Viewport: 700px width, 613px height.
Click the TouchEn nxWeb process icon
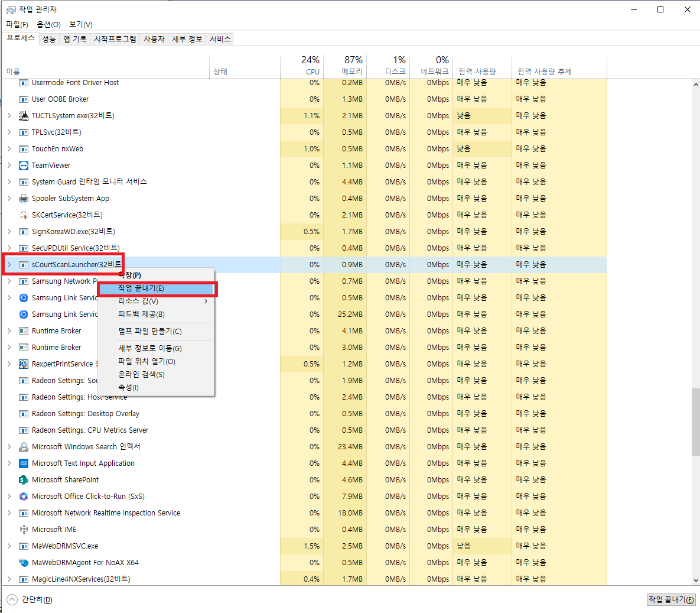24,149
